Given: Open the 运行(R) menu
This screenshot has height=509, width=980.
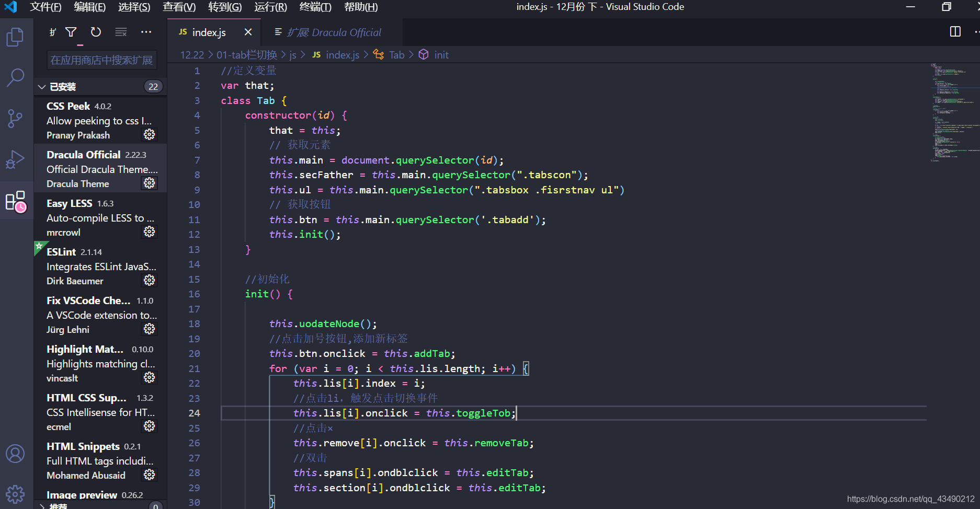Looking at the screenshot, I should point(270,7).
